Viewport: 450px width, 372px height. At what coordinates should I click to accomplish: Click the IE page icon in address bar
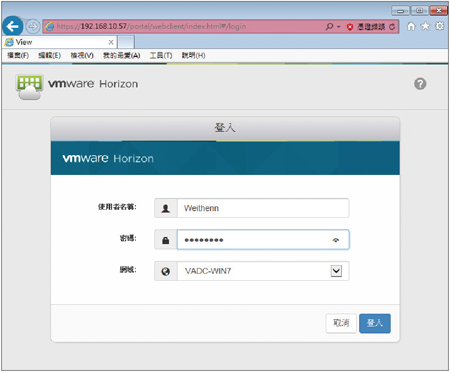50,26
